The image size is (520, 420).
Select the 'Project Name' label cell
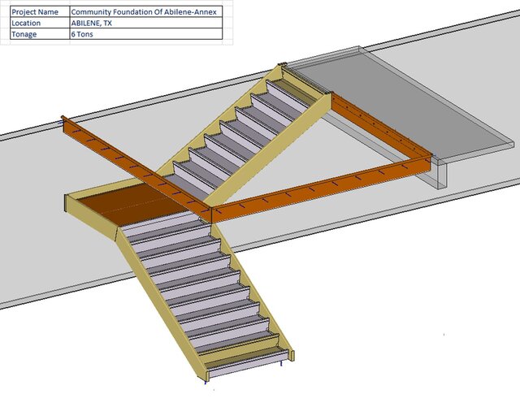40,12
